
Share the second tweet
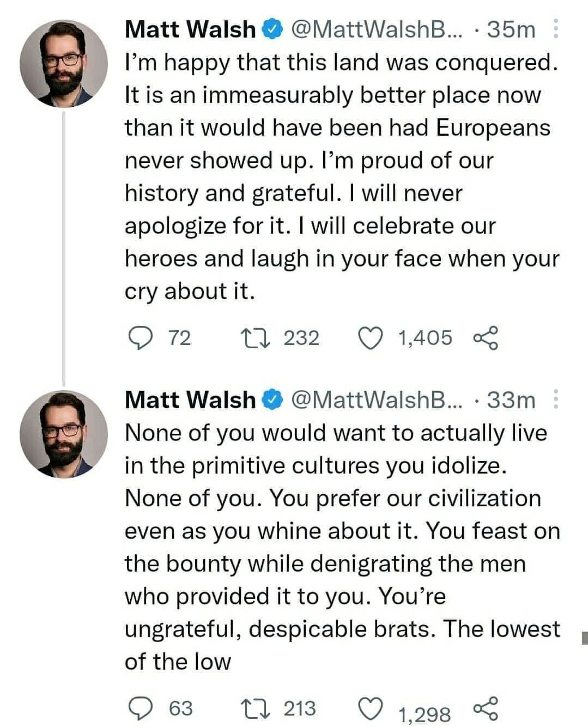pos(486,708)
